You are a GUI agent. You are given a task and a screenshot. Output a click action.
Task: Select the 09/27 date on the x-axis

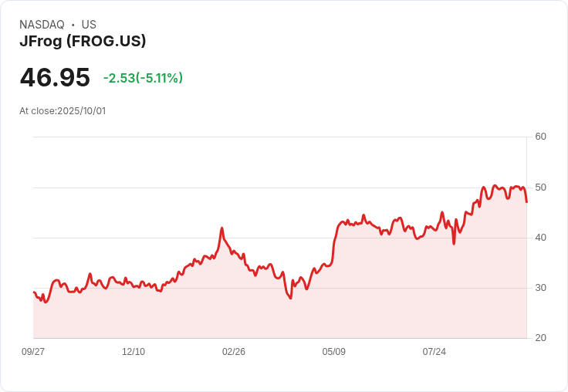pos(33,352)
